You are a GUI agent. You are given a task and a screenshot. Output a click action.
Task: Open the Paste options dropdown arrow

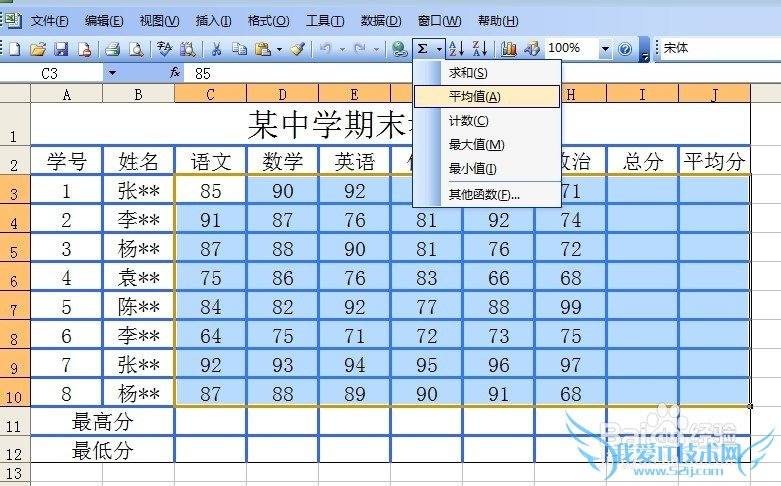pos(279,49)
